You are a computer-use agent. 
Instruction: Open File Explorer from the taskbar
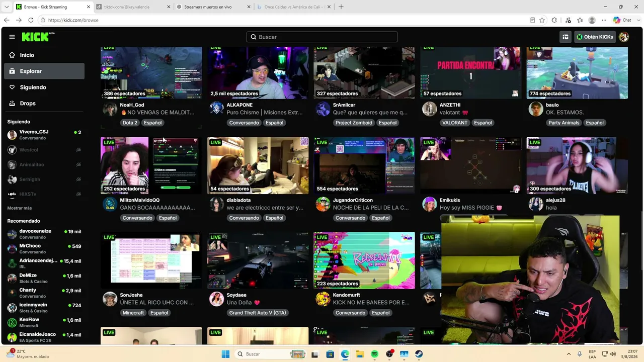[360, 354]
